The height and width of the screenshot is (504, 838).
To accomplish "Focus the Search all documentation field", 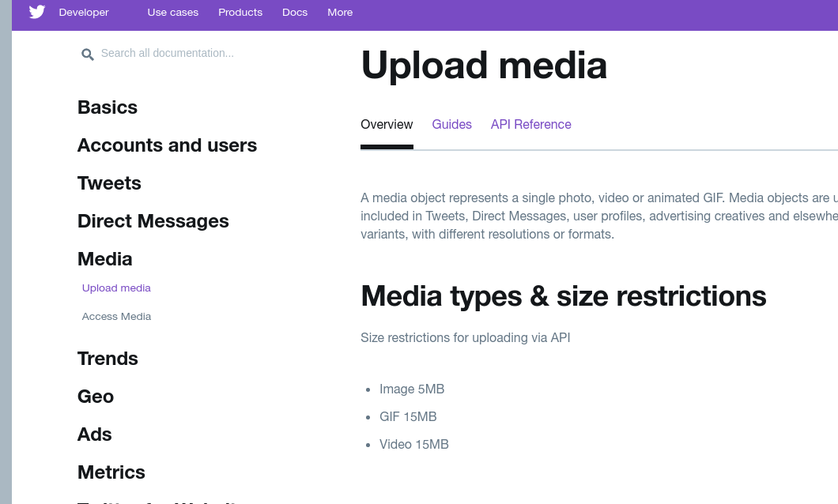I will pos(168,53).
